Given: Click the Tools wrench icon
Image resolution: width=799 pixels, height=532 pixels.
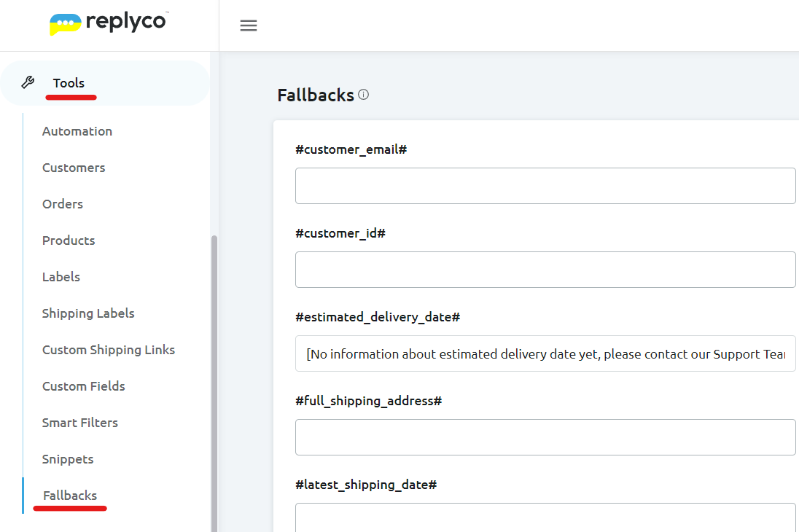Looking at the screenshot, I should point(28,83).
